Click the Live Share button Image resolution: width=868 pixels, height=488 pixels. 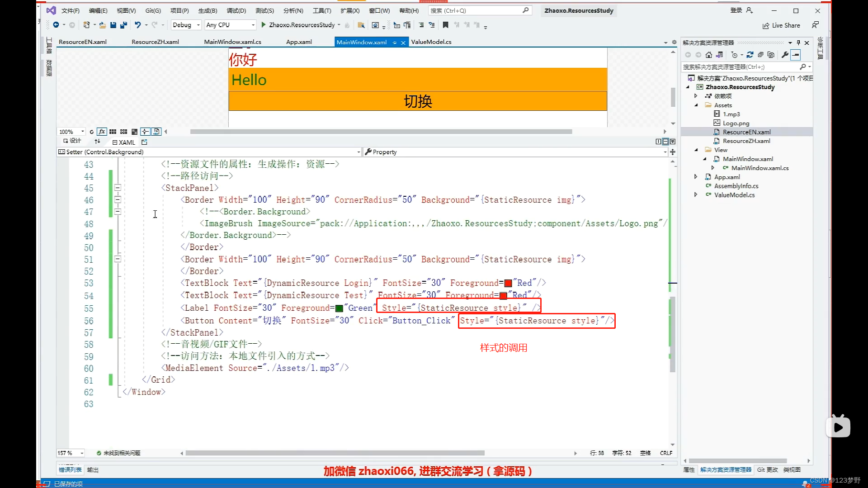coord(781,25)
